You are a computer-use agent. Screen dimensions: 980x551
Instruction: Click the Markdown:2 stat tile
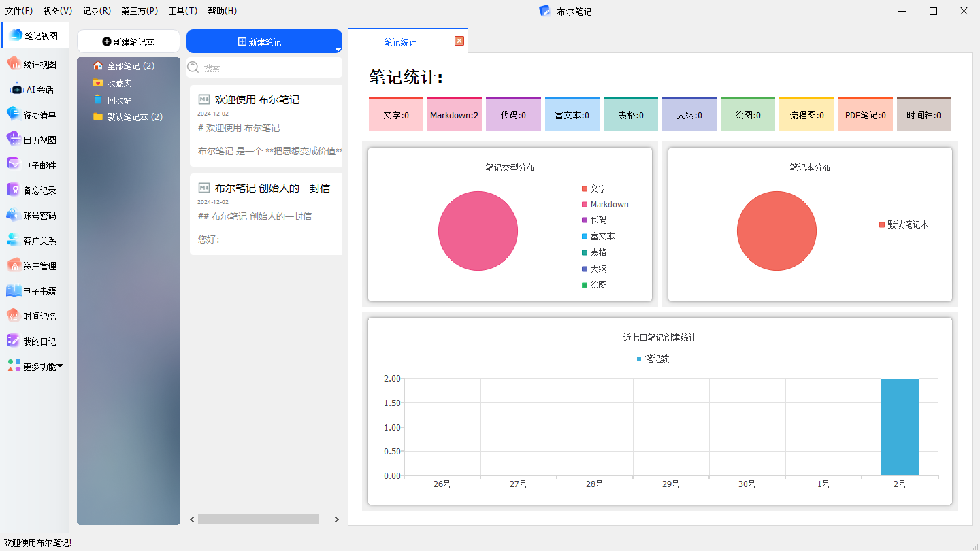(x=455, y=114)
